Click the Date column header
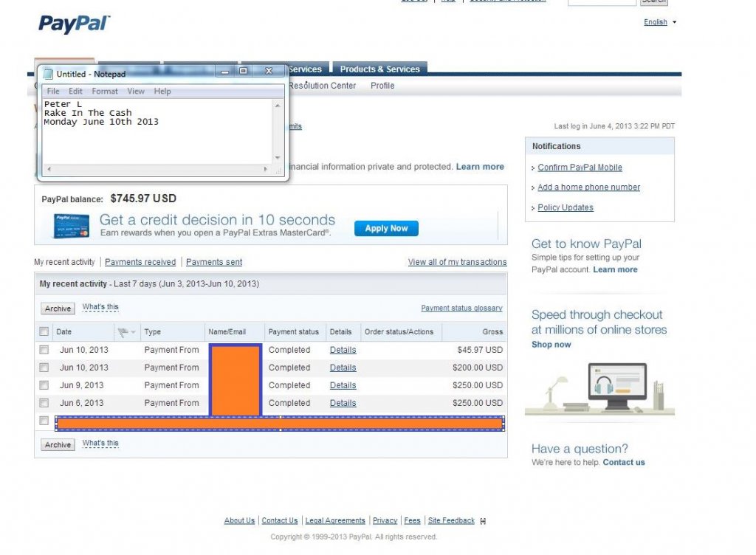 pyautogui.click(x=63, y=332)
